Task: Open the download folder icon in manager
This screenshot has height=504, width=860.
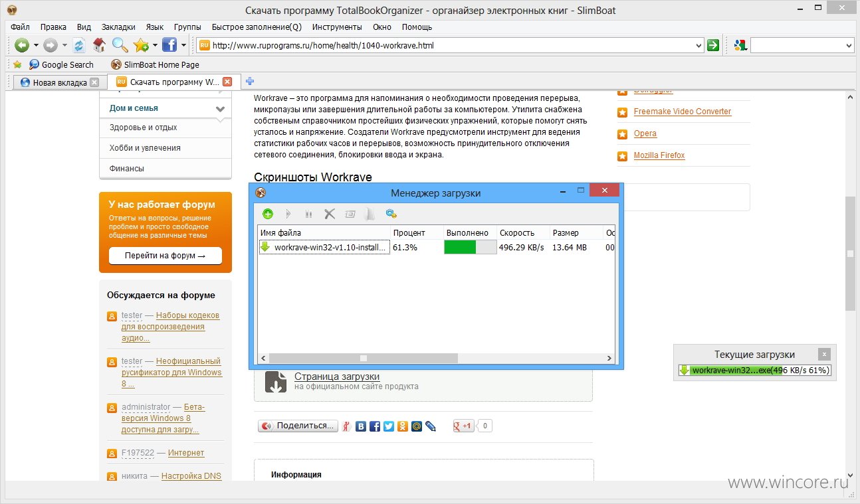Action: click(x=370, y=214)
